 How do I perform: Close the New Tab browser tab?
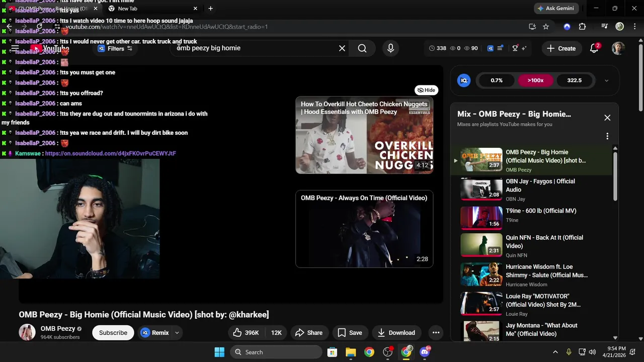(195, 9)
